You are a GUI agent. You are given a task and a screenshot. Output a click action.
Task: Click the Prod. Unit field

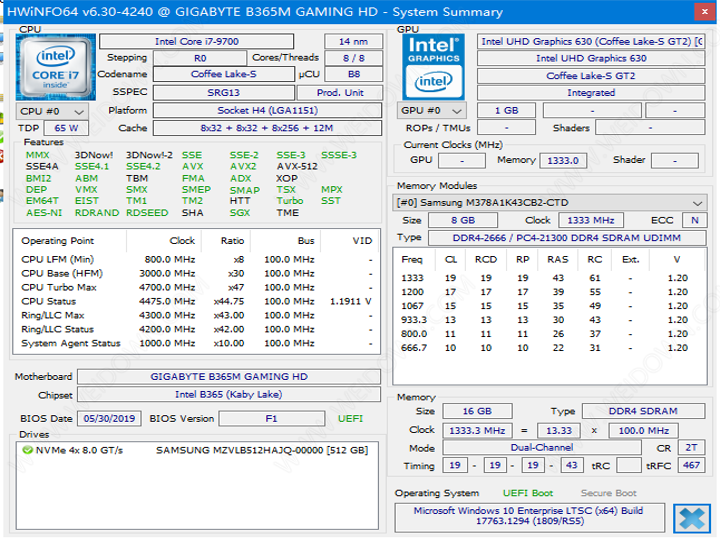click(x=340, y=93)
